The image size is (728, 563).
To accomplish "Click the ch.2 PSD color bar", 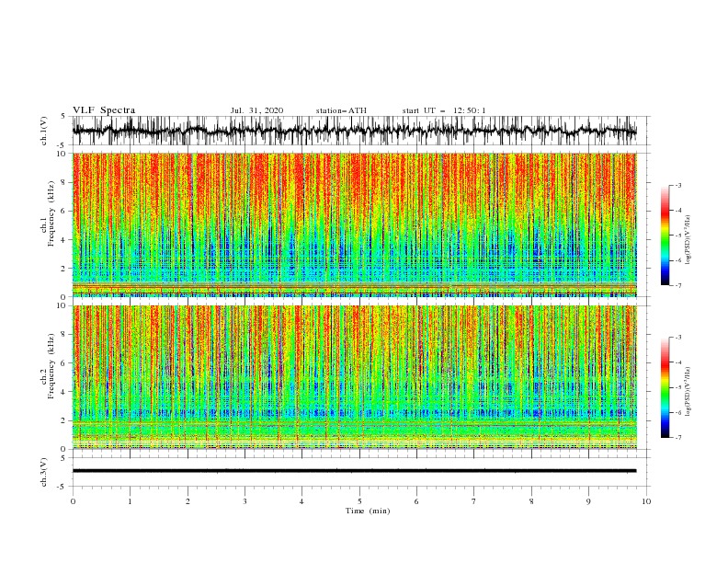I will click(665, 387).
